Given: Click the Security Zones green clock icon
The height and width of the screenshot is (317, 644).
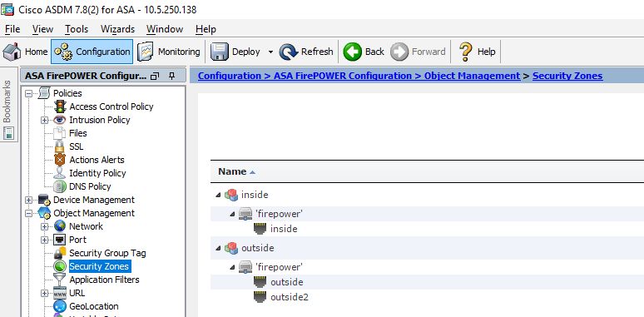Looking at the screenshot, I should tap(60, 266).
